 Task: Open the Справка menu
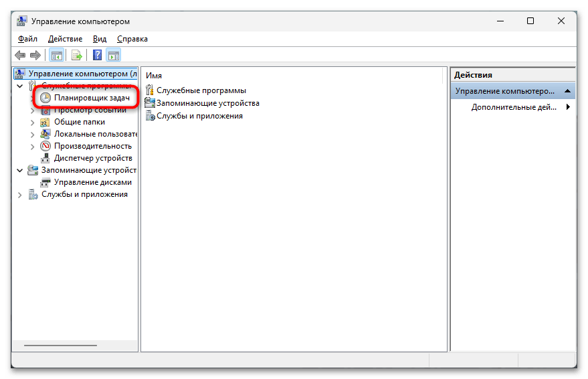pos(132,39)
